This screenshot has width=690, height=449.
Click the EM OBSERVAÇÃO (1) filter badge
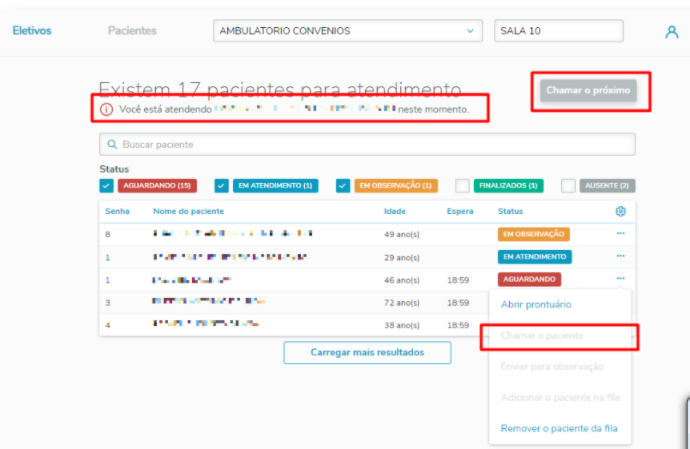[396, 186]
